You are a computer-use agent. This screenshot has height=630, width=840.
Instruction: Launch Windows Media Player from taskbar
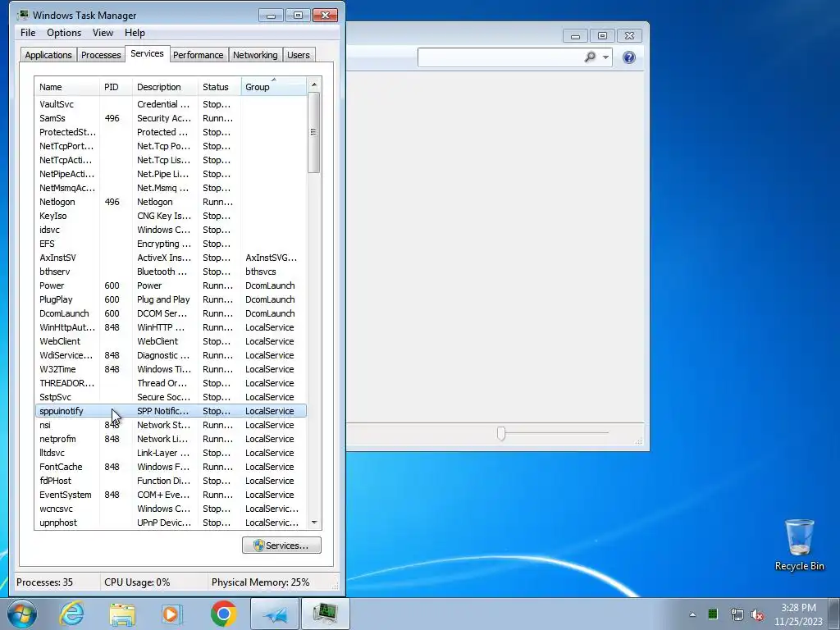(x=172, y=614)
